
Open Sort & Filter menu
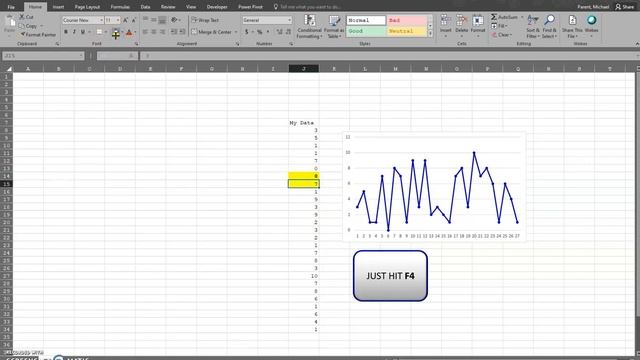coord(533,26)
